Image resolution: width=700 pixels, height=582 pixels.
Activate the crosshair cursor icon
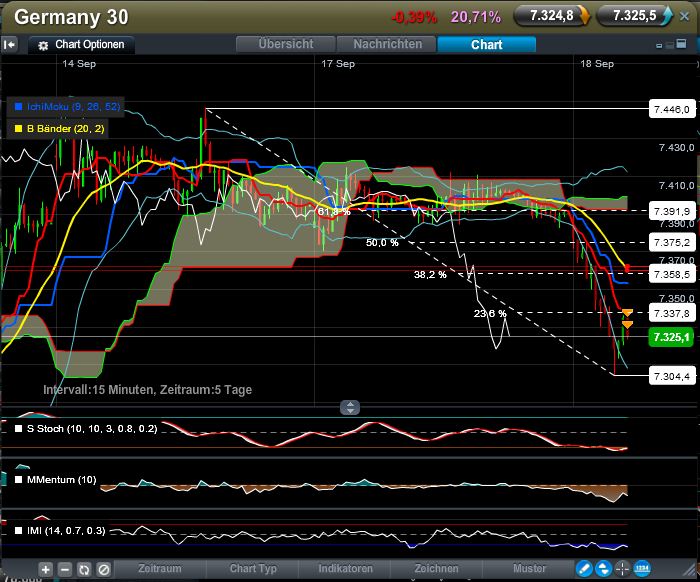(x=622, y=569)
